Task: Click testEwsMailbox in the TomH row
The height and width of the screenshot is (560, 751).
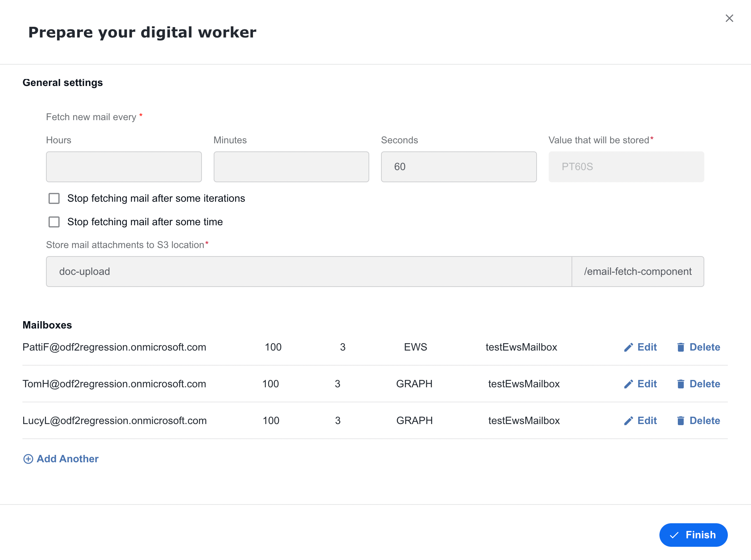Action: (x=524, y=384)
